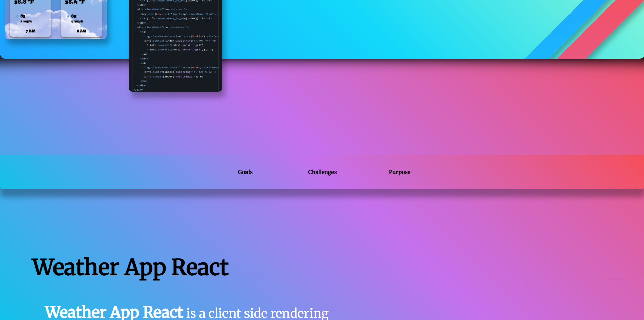Select the bold Weather App React link in paragraph
The width and height of the screenshot is (644, 320).
(x=114, y=312)
